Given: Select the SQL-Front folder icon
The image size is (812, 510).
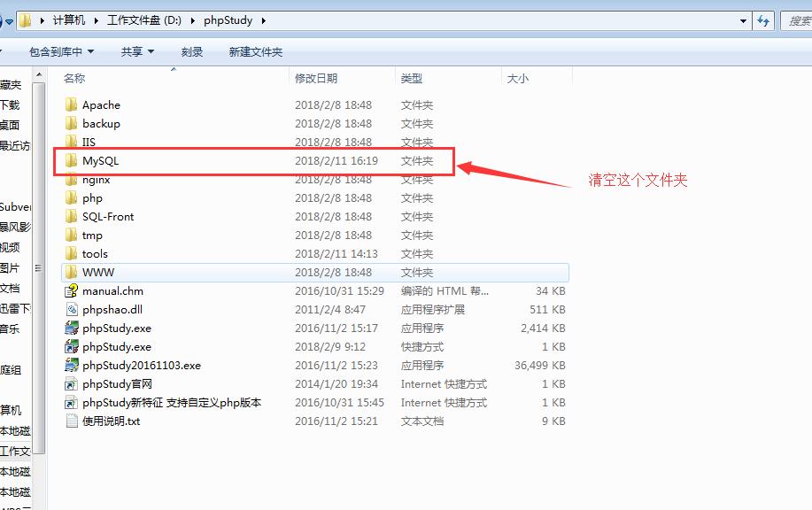Looking at the screenshot, I should point(71,217).
